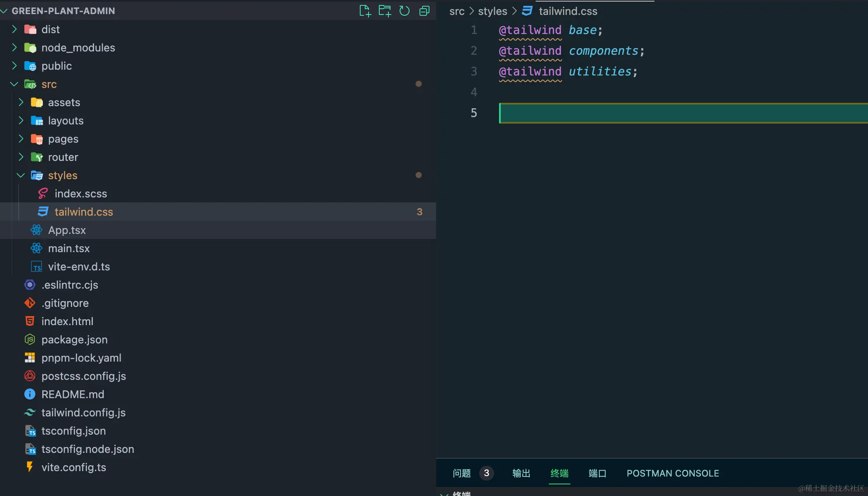Open the POSTMAN CONSOLE tab
Viewport: 868px width, 496px height.
(x=673, y=473)
